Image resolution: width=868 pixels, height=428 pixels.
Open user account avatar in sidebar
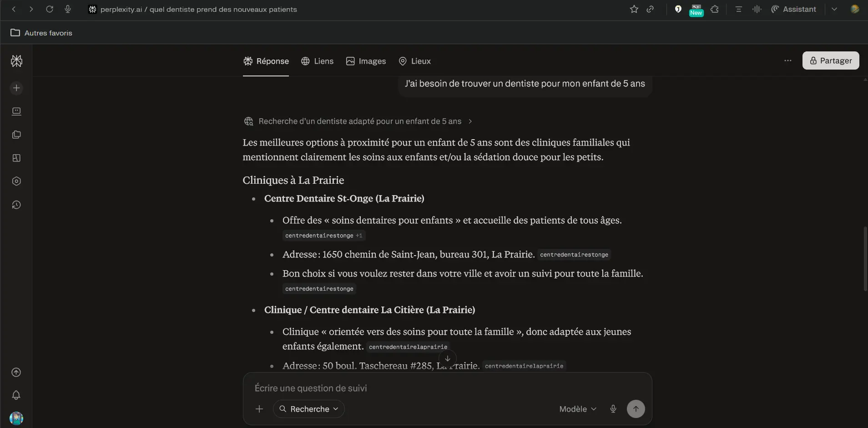(x=16, y=418)
